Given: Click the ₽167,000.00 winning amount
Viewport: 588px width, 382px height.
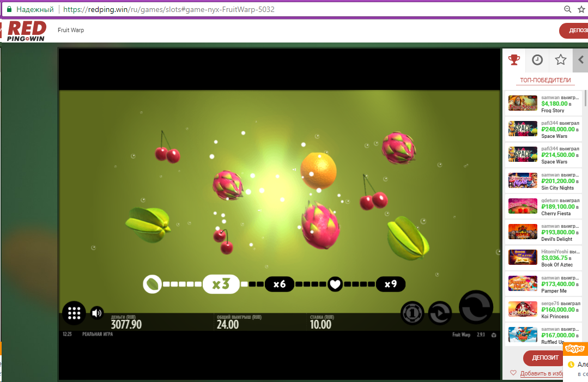Looking at the screenshot, I should point(558,335).
